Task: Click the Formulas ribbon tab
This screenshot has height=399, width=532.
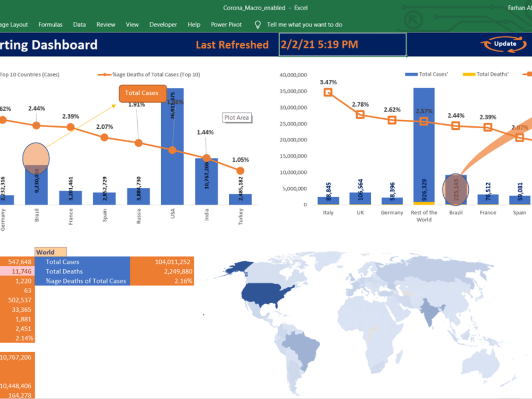Action: point(50,24)
